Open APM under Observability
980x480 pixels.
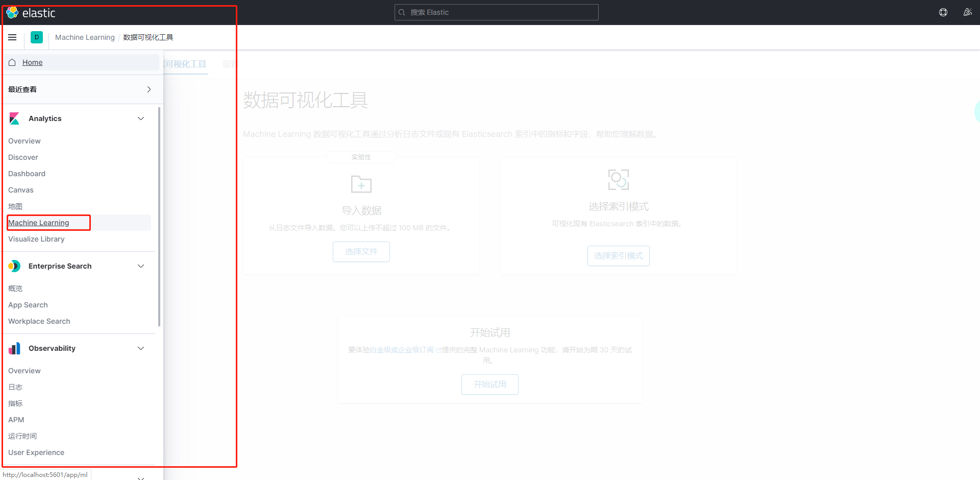point(16,420)
